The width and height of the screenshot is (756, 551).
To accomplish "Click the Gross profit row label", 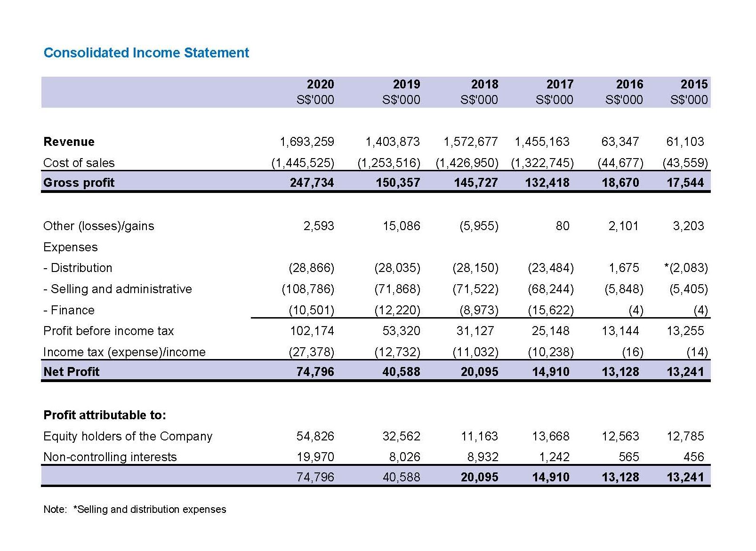I will click(79, 183).
